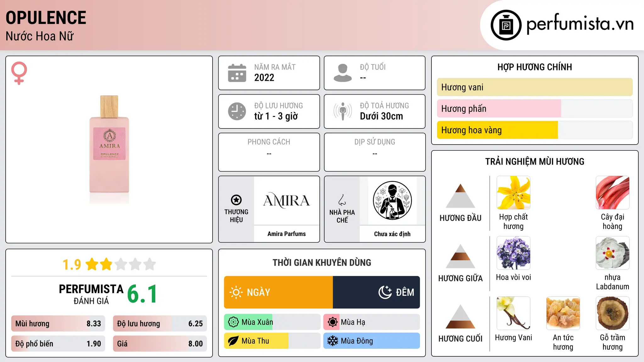
Task: Open the Hợp chất hương note image
Action: pos(514,193)
